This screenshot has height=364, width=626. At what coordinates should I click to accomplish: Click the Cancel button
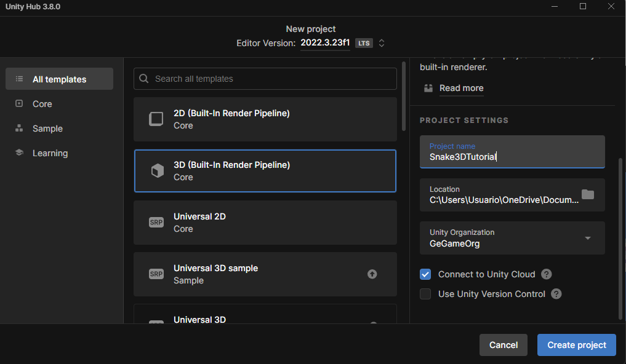point(504,345)
